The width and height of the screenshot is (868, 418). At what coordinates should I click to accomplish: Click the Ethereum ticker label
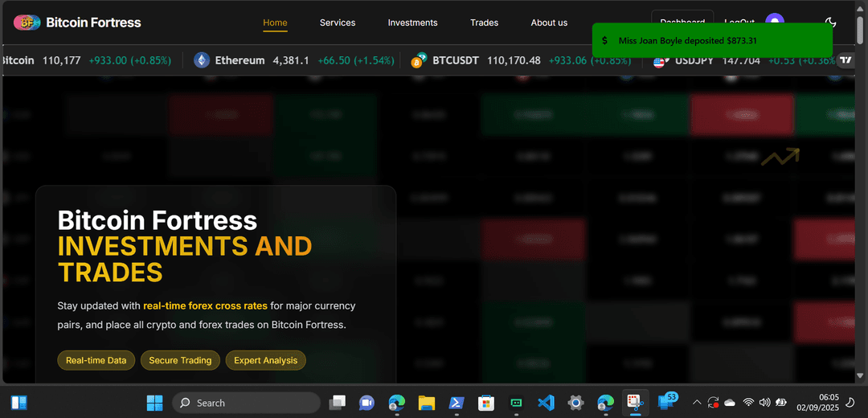pos(240,60)
